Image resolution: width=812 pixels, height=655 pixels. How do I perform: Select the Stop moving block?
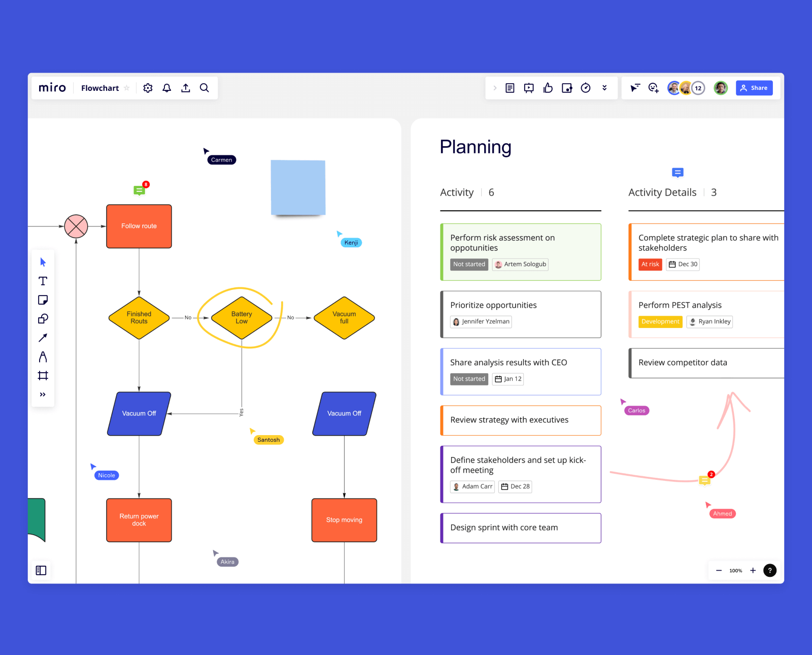344,520
